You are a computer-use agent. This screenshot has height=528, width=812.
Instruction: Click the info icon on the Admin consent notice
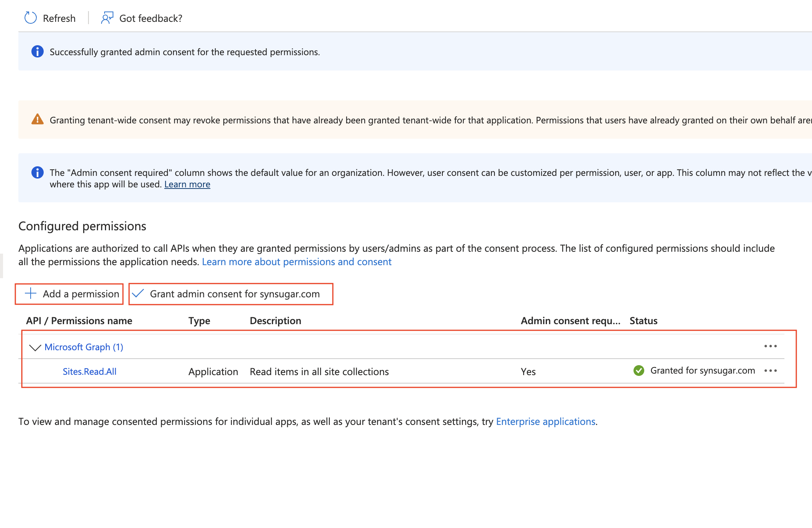38,172
